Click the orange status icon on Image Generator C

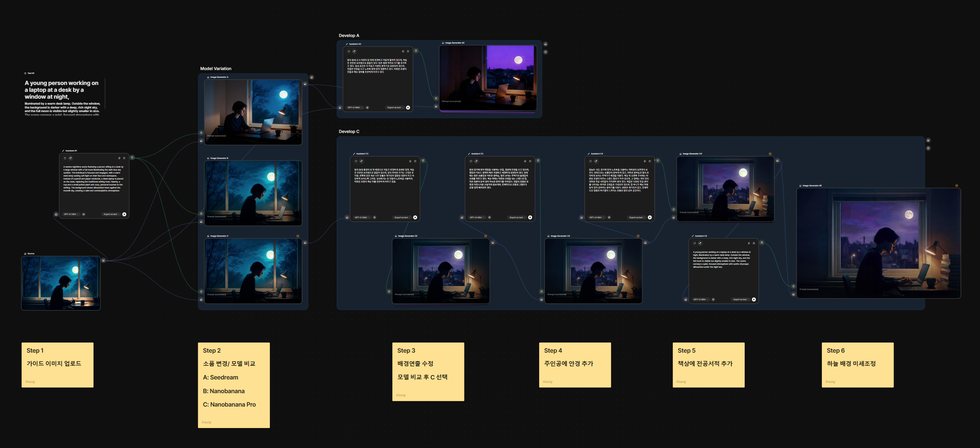click(x=298, y=236)
